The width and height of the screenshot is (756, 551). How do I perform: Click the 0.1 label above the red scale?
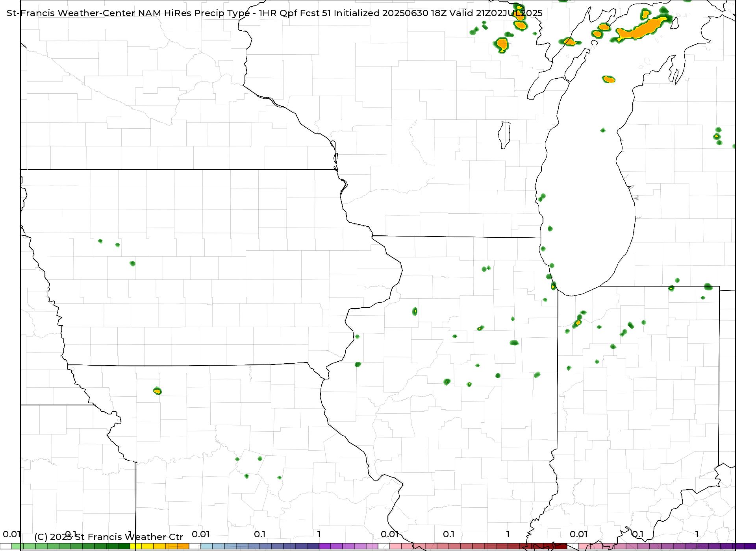tap(449, 534)
